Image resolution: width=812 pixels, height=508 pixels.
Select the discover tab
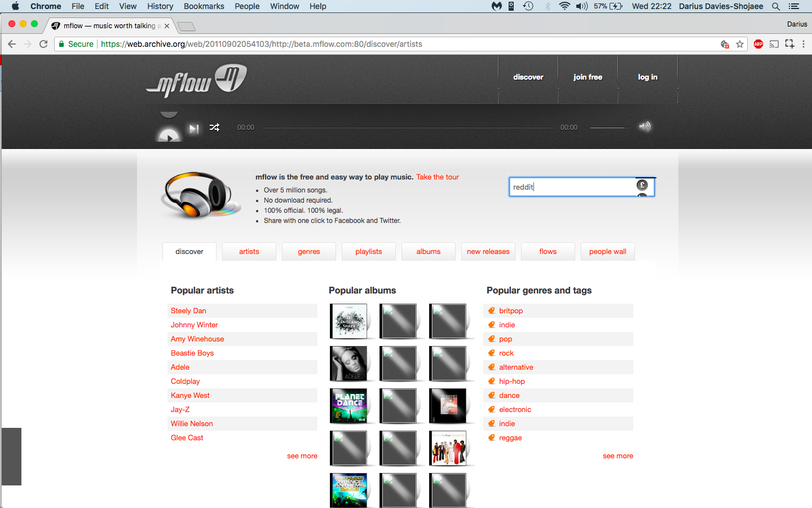click(189, 252)
